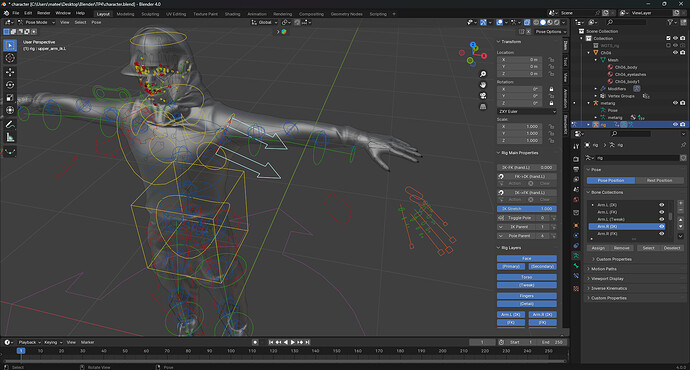Click the zoom magnifier viewport icon
Viewport: 690px width, 370px height.
[x=483, y=74]
